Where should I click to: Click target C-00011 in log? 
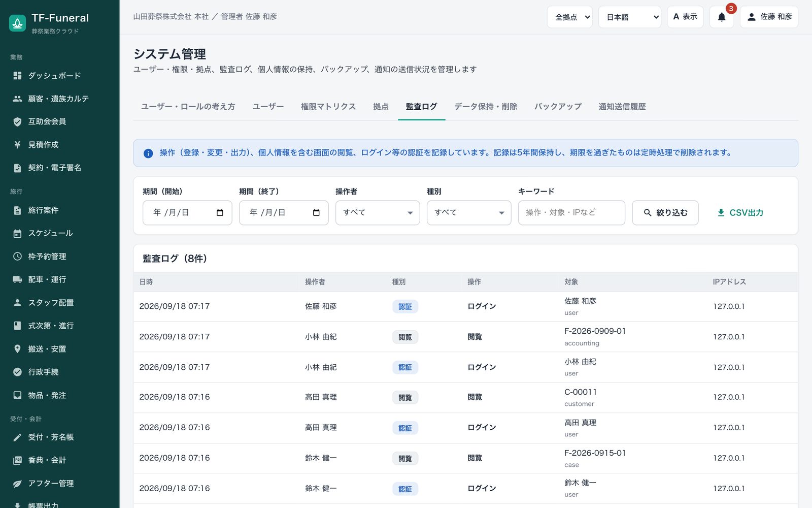[581, 392]
